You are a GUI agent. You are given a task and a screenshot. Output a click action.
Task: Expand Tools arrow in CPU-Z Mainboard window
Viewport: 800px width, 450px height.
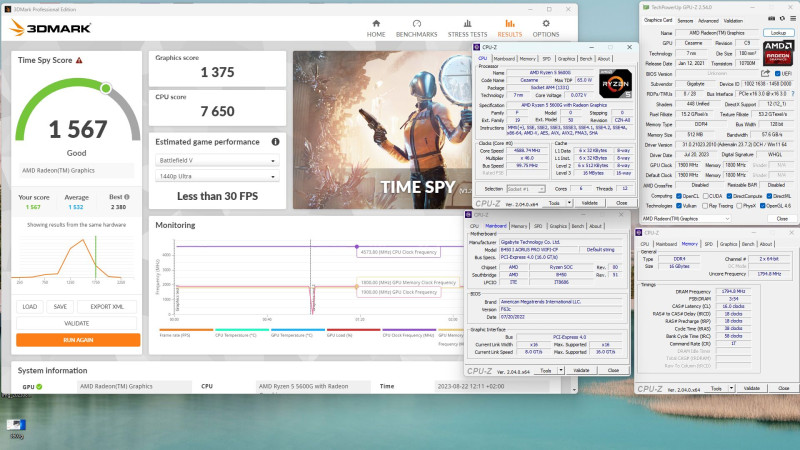click(x=561, y=370)
